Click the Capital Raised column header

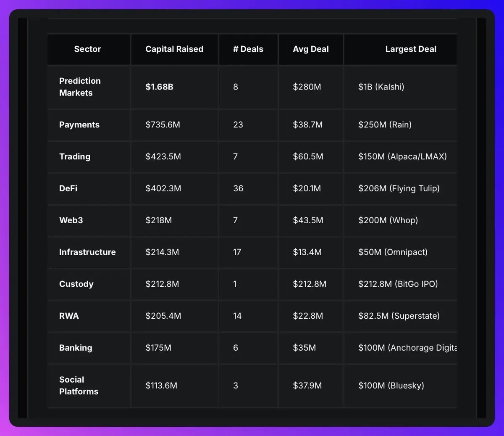pyautogui.click(x=174, y=49)
